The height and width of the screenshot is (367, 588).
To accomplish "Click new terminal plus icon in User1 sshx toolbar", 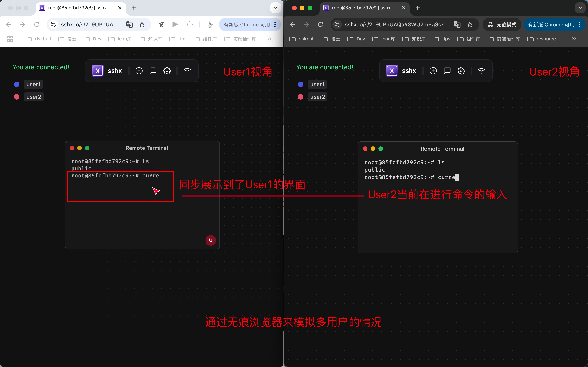I will coord(139,71).
